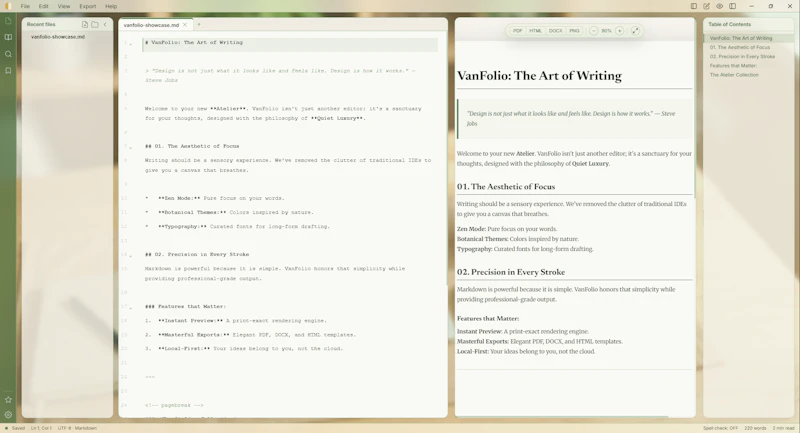Click the '2 min read' status entry
This screenshot has height=433, width=800.
click(x=783, y=428)
